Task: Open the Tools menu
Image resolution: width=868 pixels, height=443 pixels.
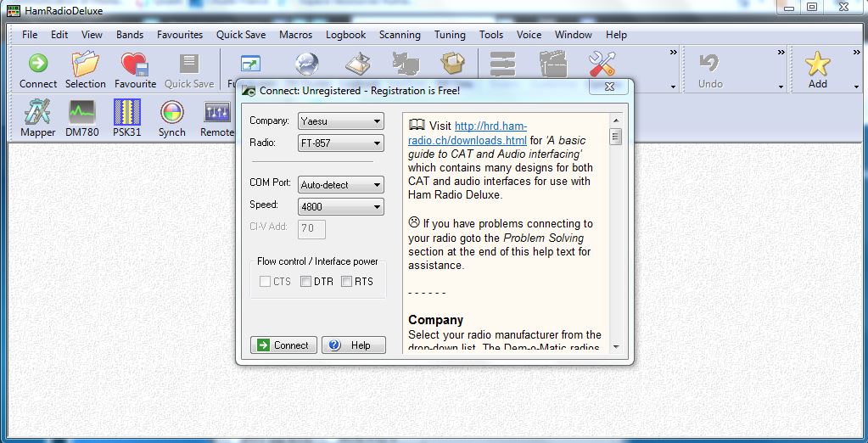Action: point(491,34)
